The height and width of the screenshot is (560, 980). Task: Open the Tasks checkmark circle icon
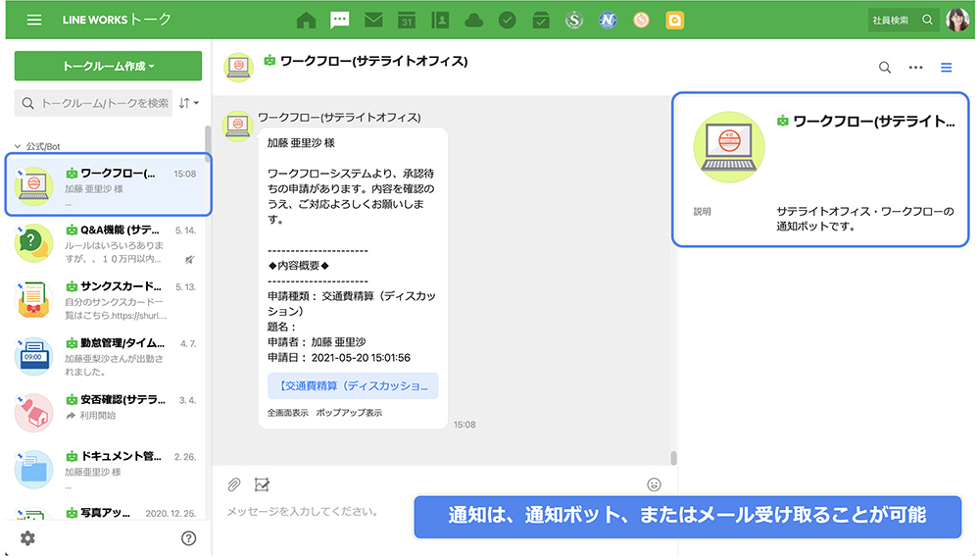508,20
